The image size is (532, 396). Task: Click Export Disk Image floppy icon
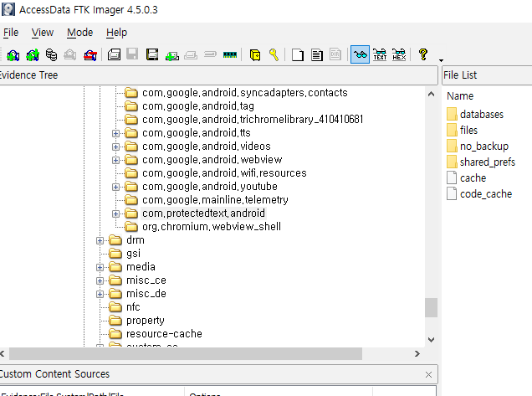(x=132, y=54)
